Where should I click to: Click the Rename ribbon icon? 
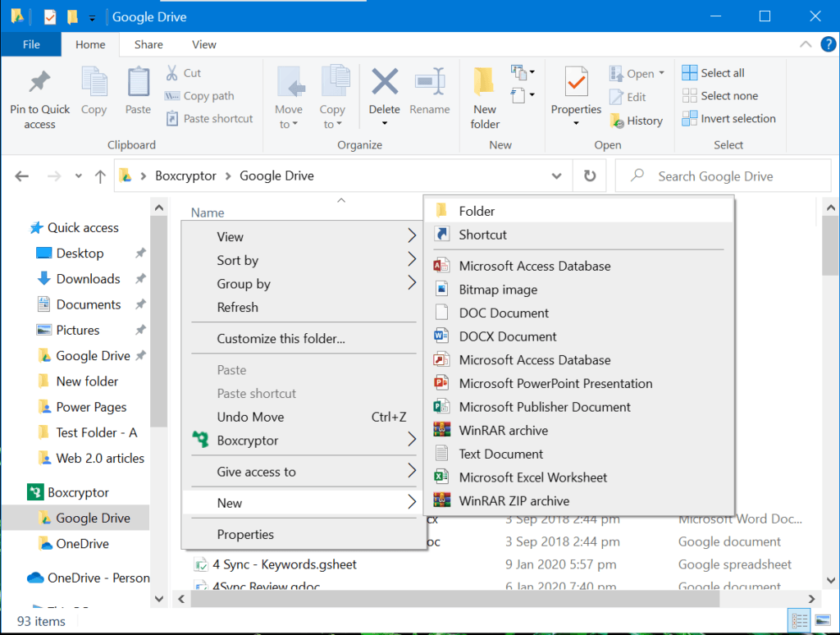click(x=430, y=82)
